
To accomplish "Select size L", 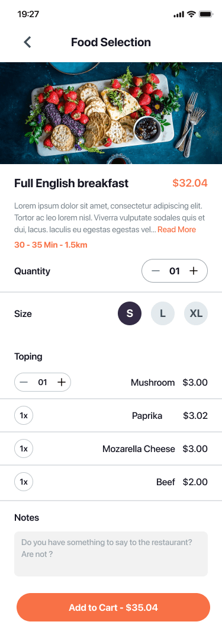I will tap(162, 313).
